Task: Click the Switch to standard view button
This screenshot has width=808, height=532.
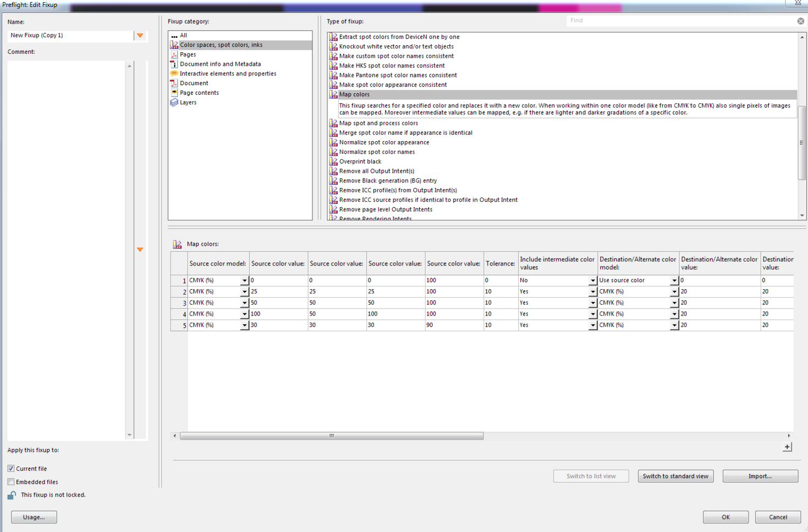Action: 675,476
